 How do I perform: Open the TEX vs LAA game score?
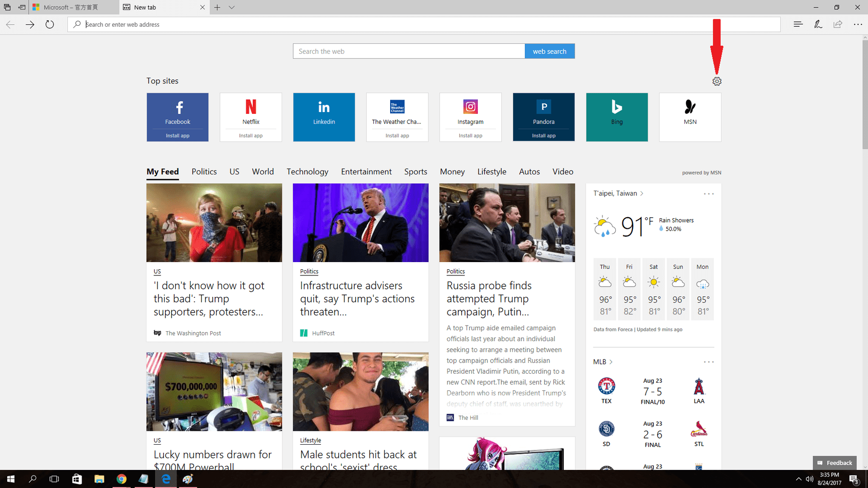pos(652,391)
